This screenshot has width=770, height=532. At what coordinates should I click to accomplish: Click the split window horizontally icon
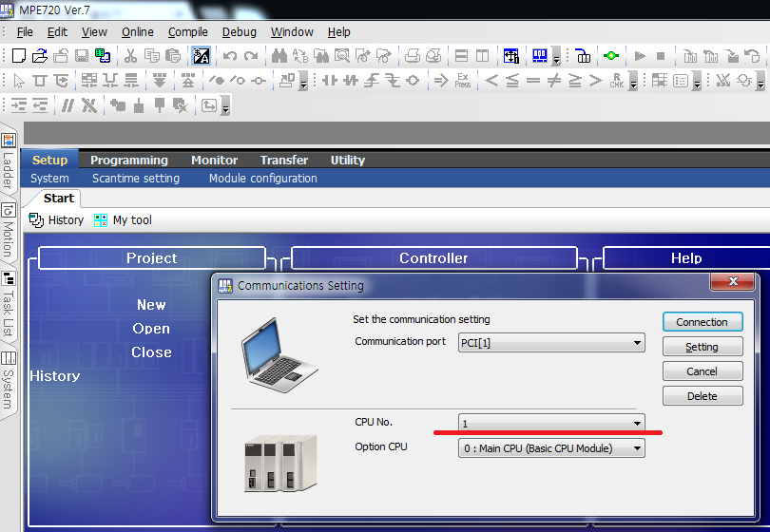461,56
